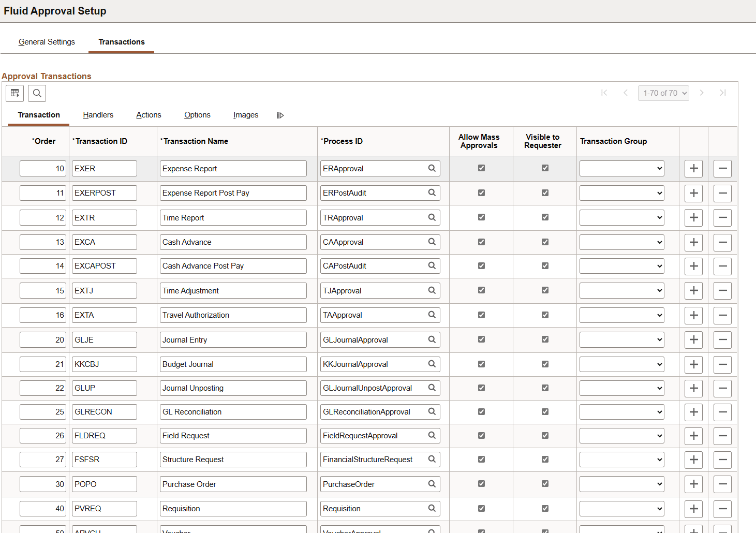Click the first-page navigation arrow
The height and width of the screenshot is (533, 756).
point(604,93)
